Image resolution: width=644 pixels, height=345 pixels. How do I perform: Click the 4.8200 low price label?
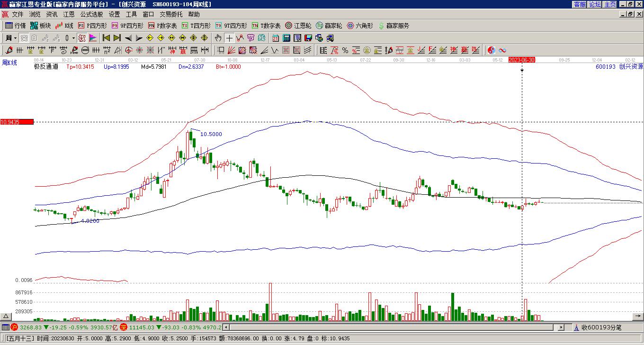90,221
